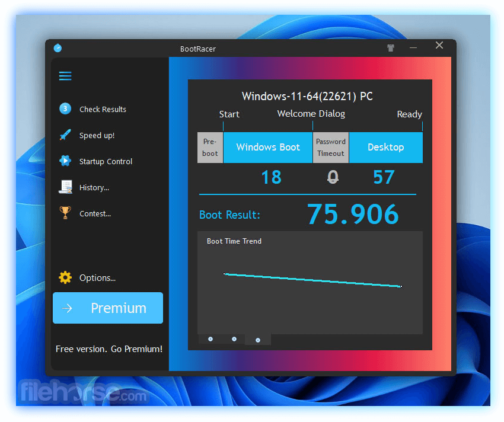Click Windows-11-64(22621) PC heading
504x422 pixels.
pos(307,96)
